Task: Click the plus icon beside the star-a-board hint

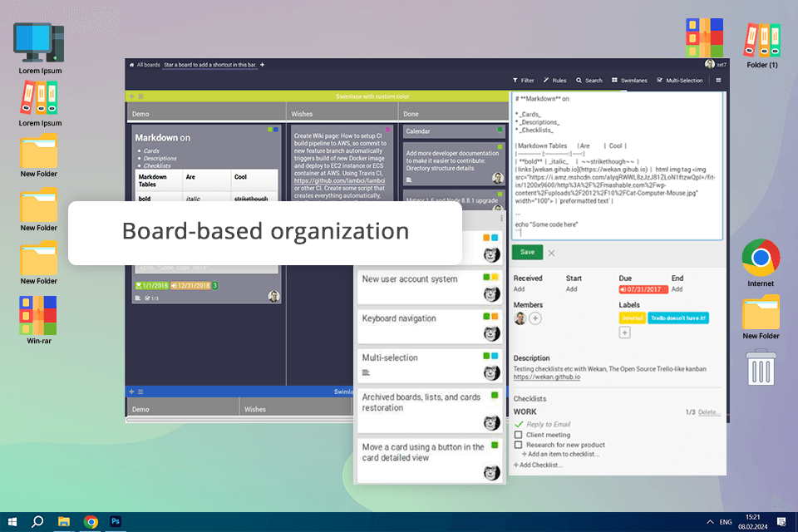Action: pyautogui.click(x=262, y=65)
